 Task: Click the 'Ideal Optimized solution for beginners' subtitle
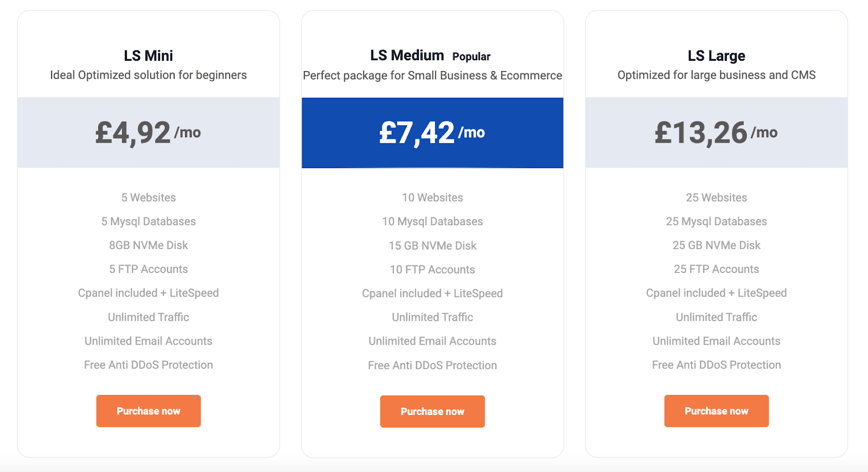(x=148, y=75)
